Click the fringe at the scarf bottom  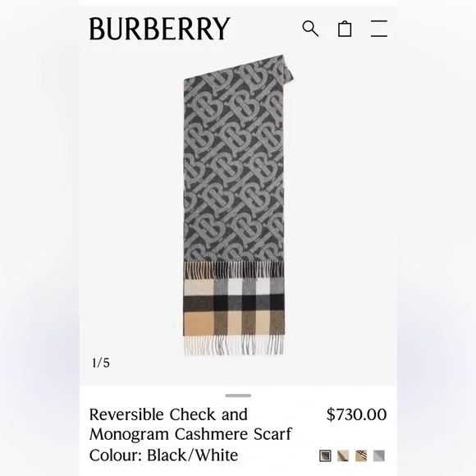click(x=234, y=346)
